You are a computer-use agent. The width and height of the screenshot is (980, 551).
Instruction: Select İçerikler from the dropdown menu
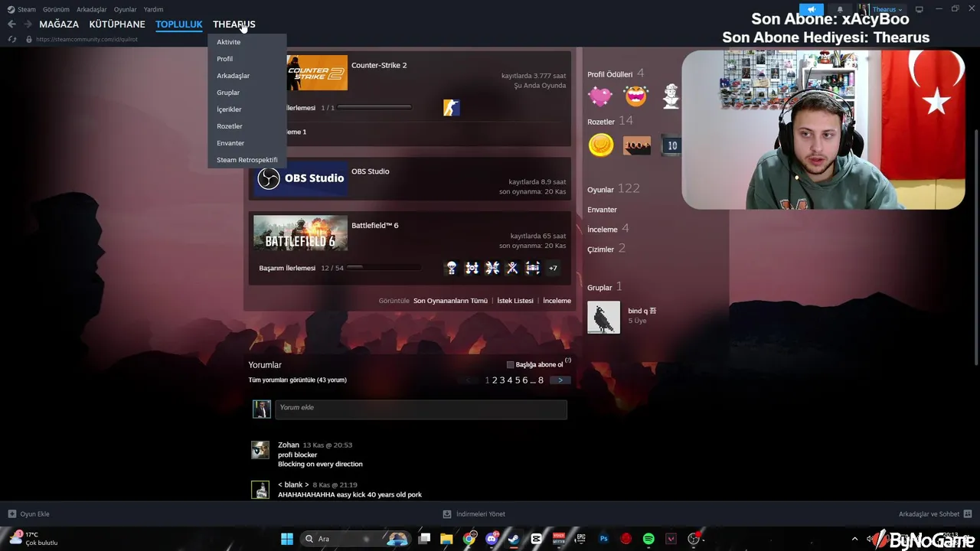coord(229,109)
